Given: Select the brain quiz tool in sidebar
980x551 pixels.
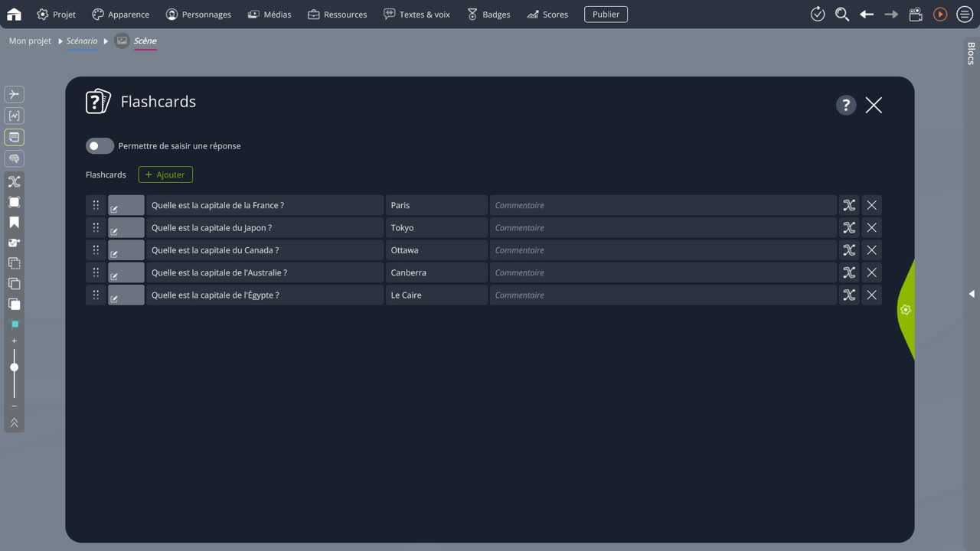Looking at the screenshot, I should [x=14, y=158].
